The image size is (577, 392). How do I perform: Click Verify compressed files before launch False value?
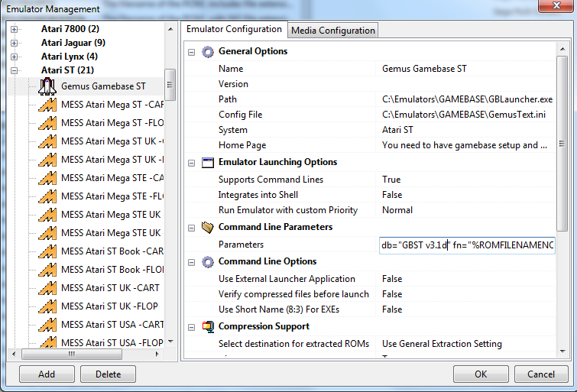[392, 294]
